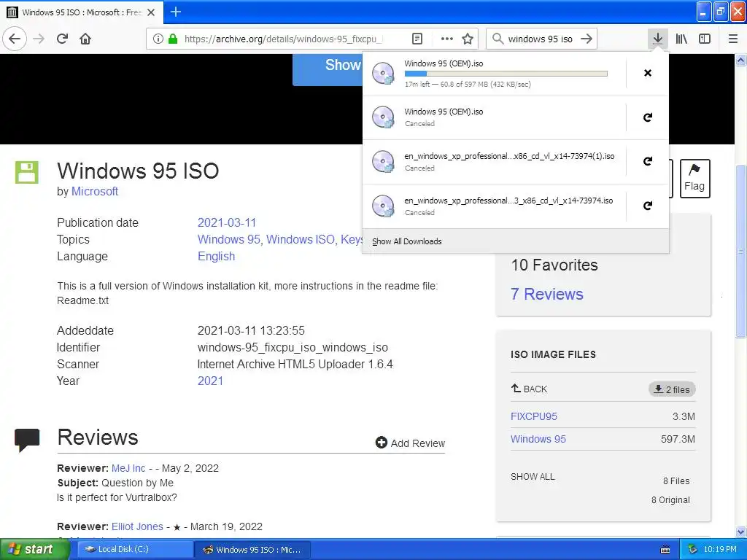Image resolution: width=747 pixels, height=560 pixels.
Task: Click the search field containing windows 95 iso
Action: pyautogui.click(x=541, y=39)
